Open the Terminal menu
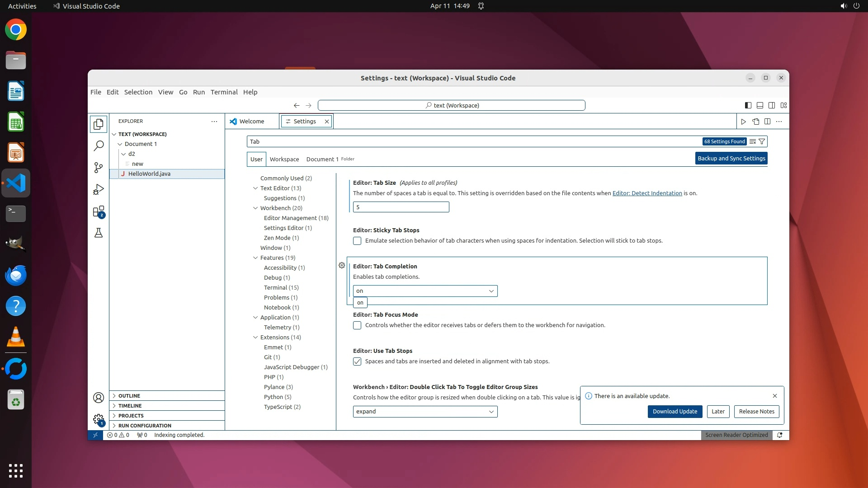868x488 pixels. pyautogui.click(x=224, y=92)
